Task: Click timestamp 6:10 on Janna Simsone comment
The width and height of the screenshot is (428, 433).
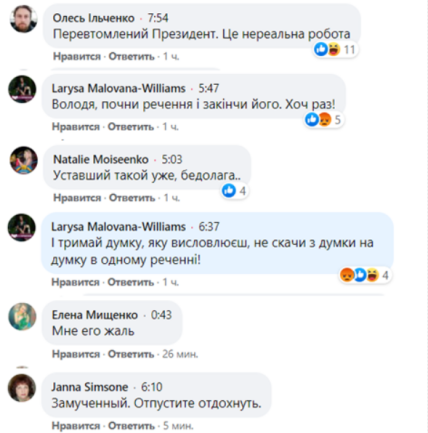Action: (x=152, y=387)
